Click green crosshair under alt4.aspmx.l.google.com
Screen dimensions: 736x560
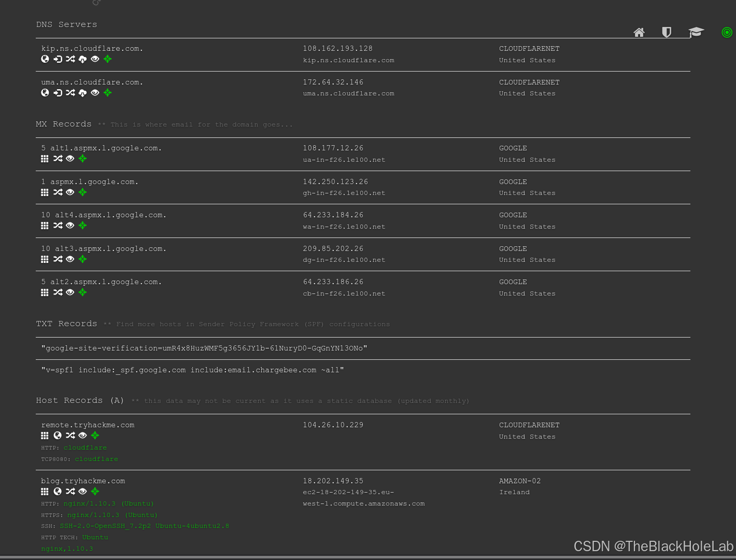82,226
